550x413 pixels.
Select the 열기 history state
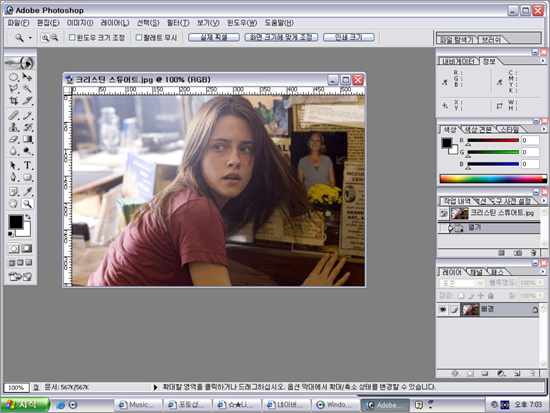click(x=490, y=228)
